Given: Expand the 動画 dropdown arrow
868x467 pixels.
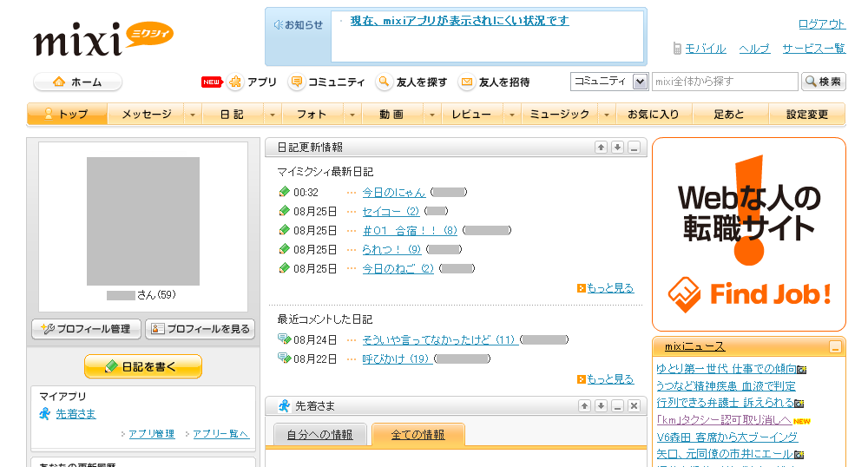Looking at the screenshot, I should pyautogui.click(x=431, y=115).
